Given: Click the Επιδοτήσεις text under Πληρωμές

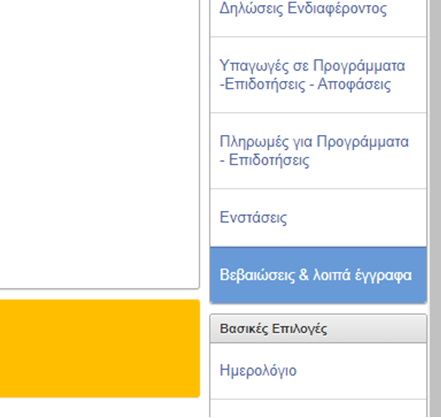Looking at the screenshot, I should pos(269,160).
